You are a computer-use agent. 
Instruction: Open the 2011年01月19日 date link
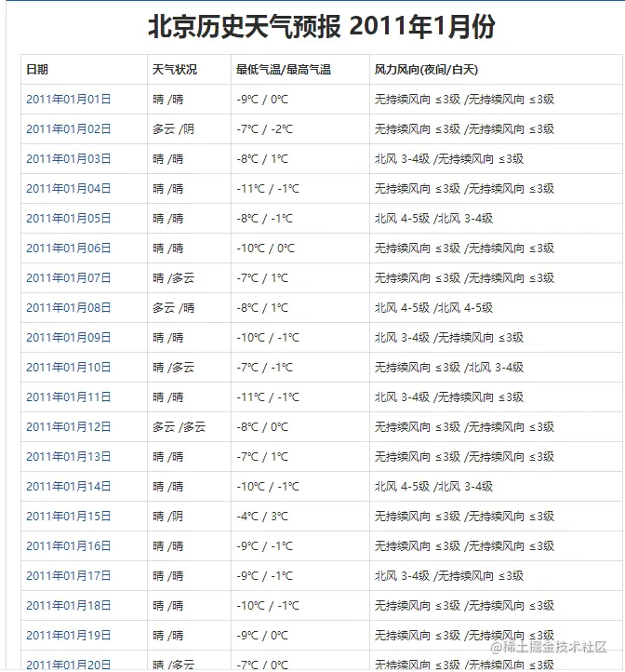[69, 636]
